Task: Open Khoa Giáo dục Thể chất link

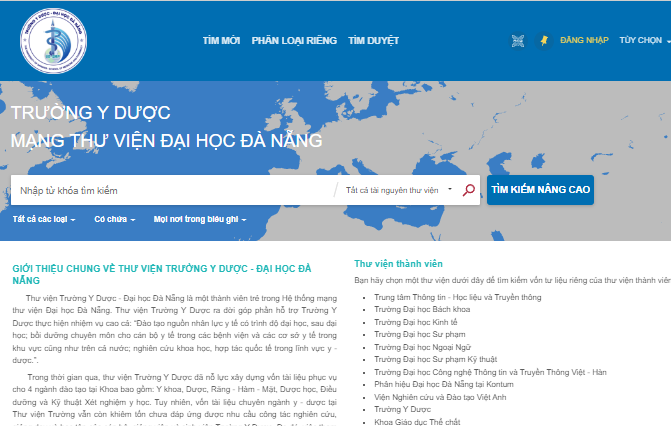Action: [417, 422]
